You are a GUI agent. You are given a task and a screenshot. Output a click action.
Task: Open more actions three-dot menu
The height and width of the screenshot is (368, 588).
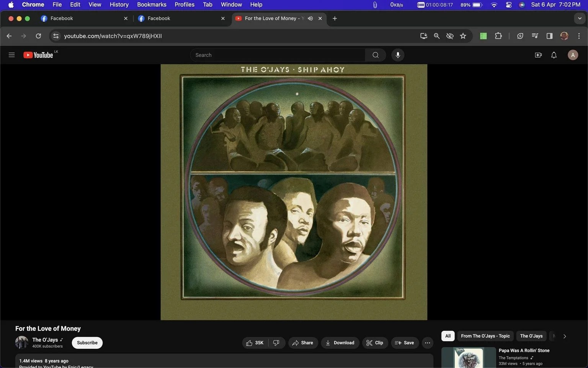[428, 343]
